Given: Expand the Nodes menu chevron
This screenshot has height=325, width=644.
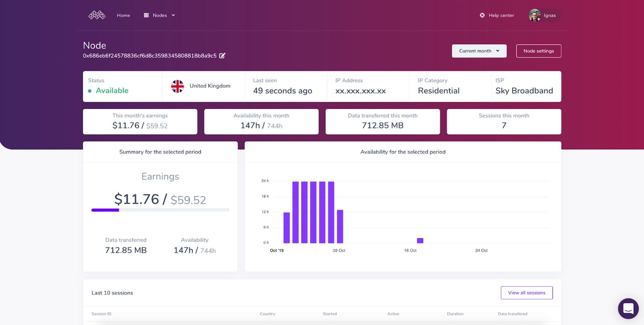Looking at the screenshot, I should pyautogui.click(x=173, y=15).
